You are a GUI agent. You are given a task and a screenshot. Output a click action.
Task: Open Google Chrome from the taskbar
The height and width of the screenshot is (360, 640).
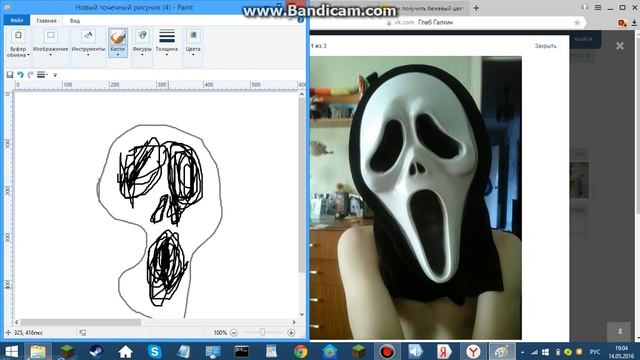(301, 351)
